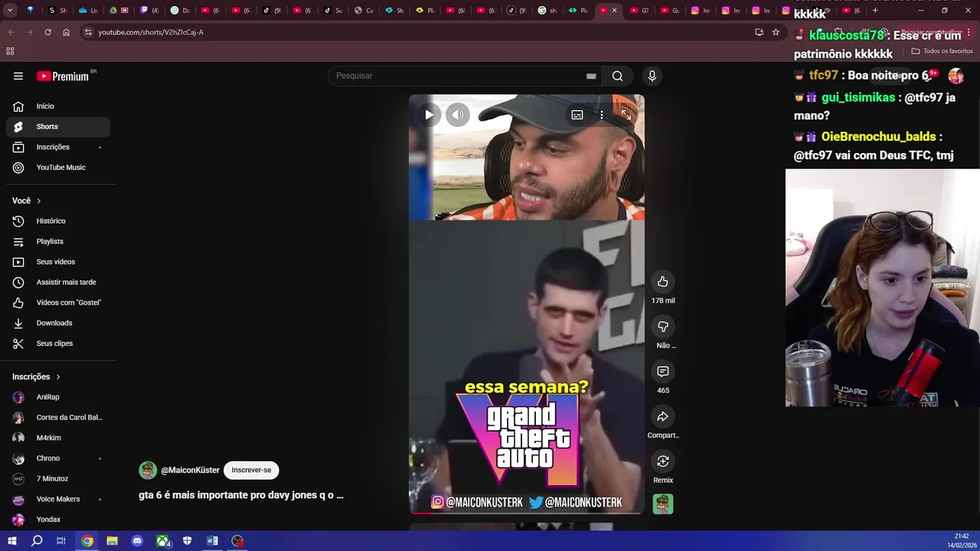
Task: Open Task View on taskbar
Action: click(x=61, y=541)
